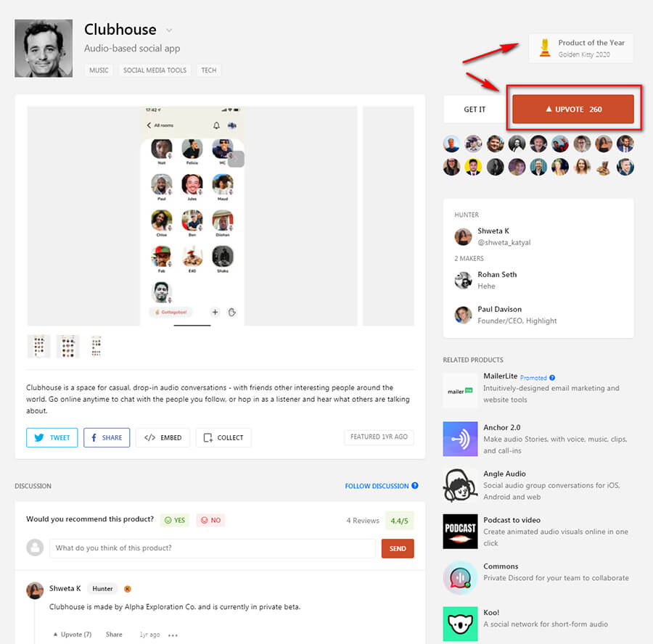
Task: Click the TWEET share button
Action: click(x=52, y=437)
